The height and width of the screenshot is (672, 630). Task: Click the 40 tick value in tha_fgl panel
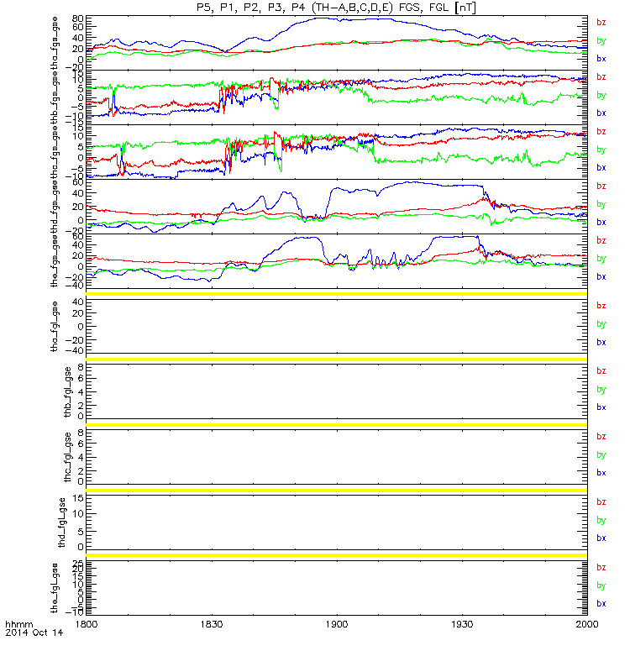click(x=78, y=302)
